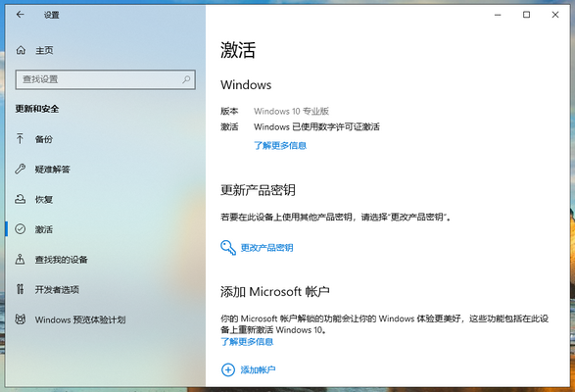The width and height of the screenshot is (575, 392).
Task: Click the back arrow icon in Settings
Action: click(x=21, y=15)
